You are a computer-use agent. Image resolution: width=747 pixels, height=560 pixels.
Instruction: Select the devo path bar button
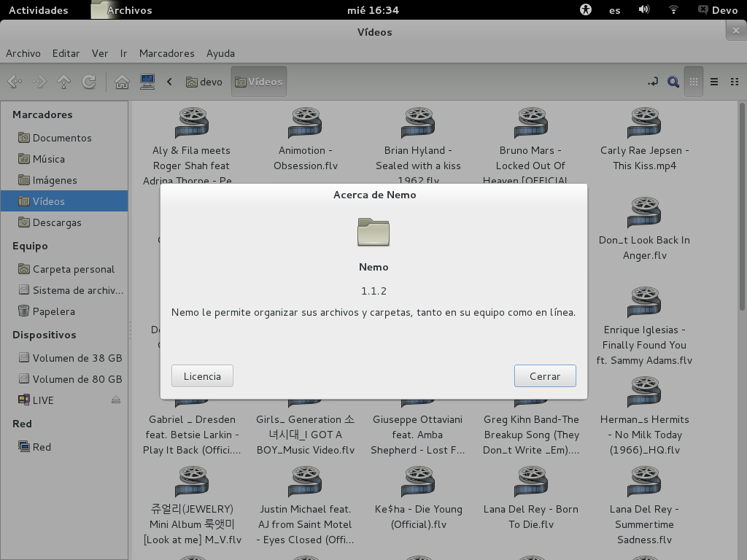coord(204,82)
